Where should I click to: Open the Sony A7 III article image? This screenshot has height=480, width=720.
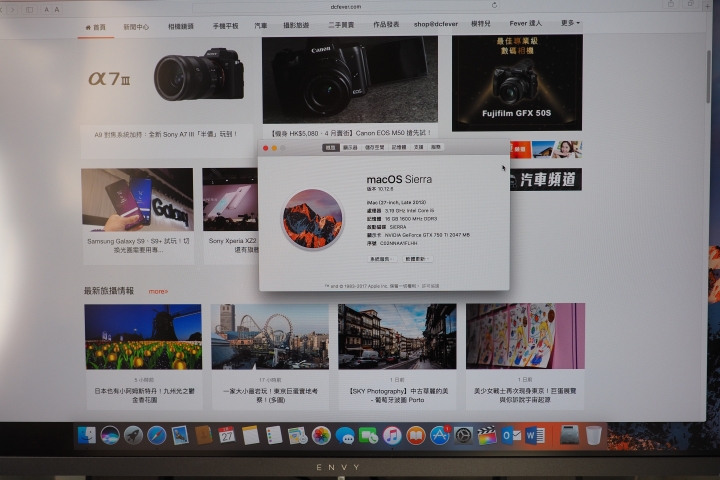click(166, 79)
